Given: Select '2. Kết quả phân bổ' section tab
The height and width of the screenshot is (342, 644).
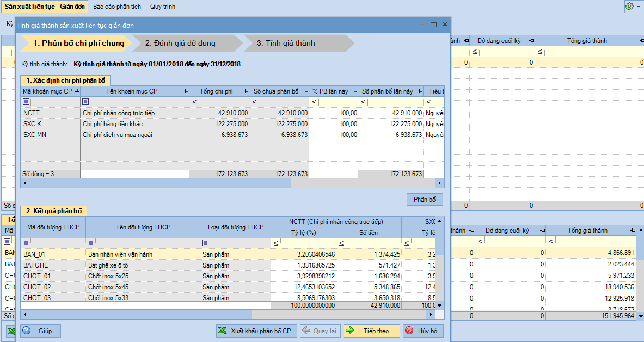Looking at the screenshot, I should point(54,211).
